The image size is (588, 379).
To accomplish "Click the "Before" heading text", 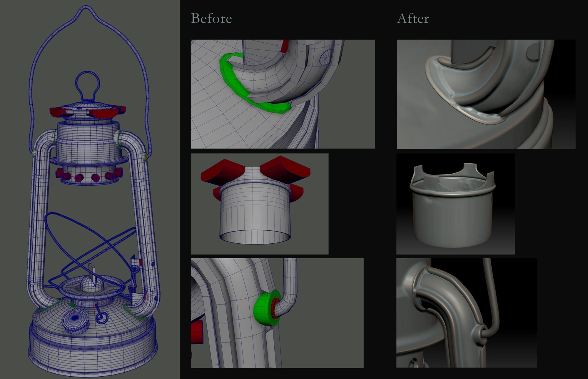I will [x=211, y=18].
